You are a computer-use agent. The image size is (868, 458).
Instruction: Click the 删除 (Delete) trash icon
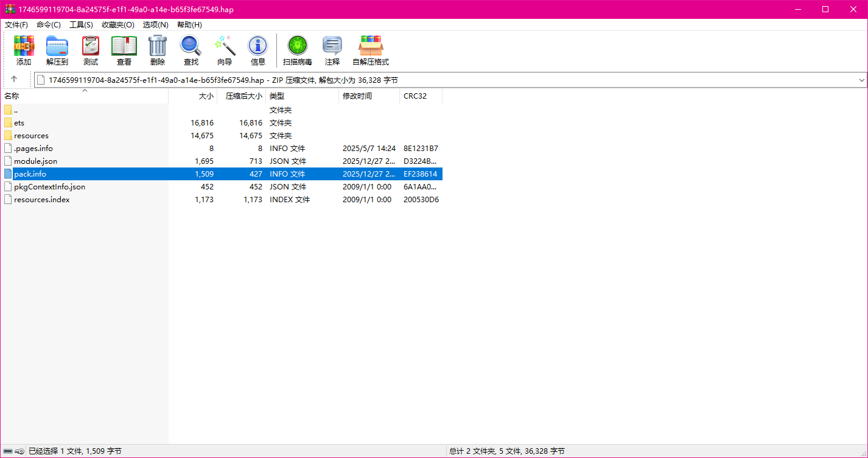tap(158, 46)
